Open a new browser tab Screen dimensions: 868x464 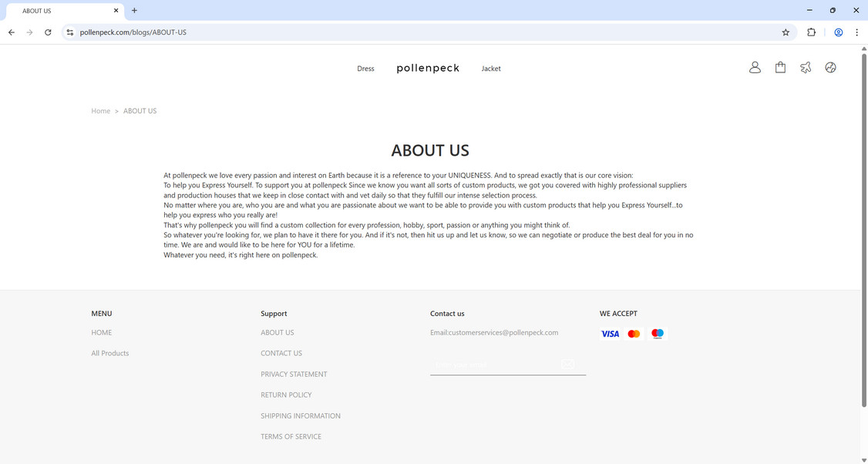(134, 11)
